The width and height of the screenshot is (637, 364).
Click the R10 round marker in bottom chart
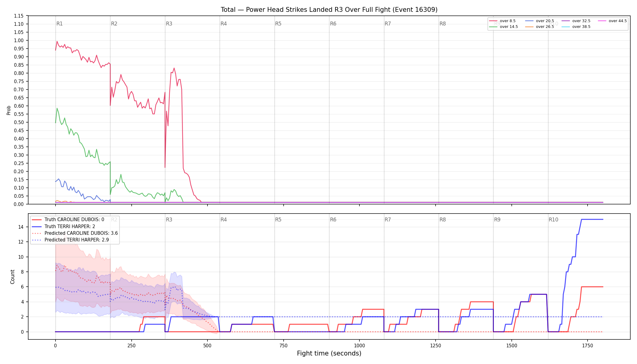[553, 220]
